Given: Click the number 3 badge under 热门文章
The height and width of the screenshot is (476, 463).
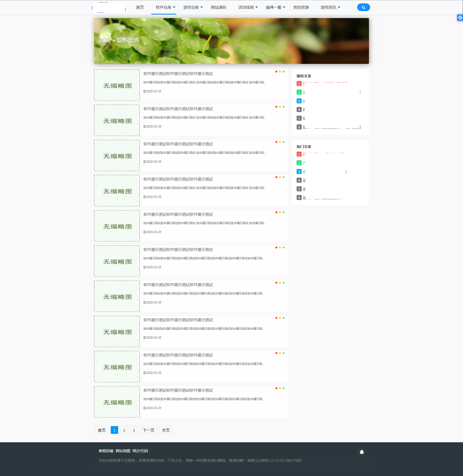Looking at the screenshot, I should click(x=299, y=172).
